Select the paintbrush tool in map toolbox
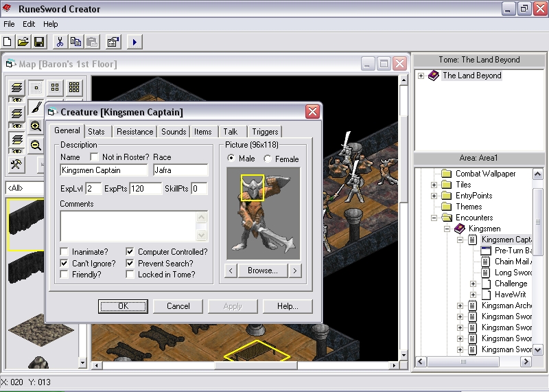549x392 pixels. (36, 108)
